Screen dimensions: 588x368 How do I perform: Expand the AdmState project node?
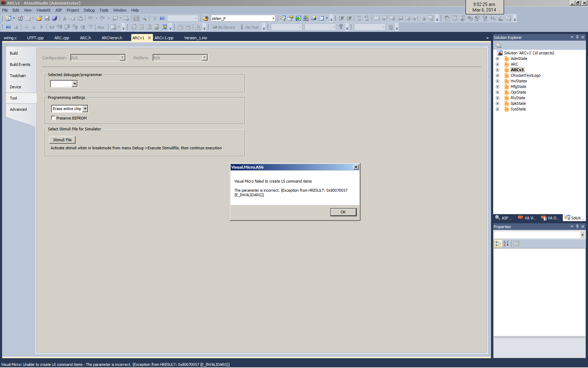pos(497,59)
